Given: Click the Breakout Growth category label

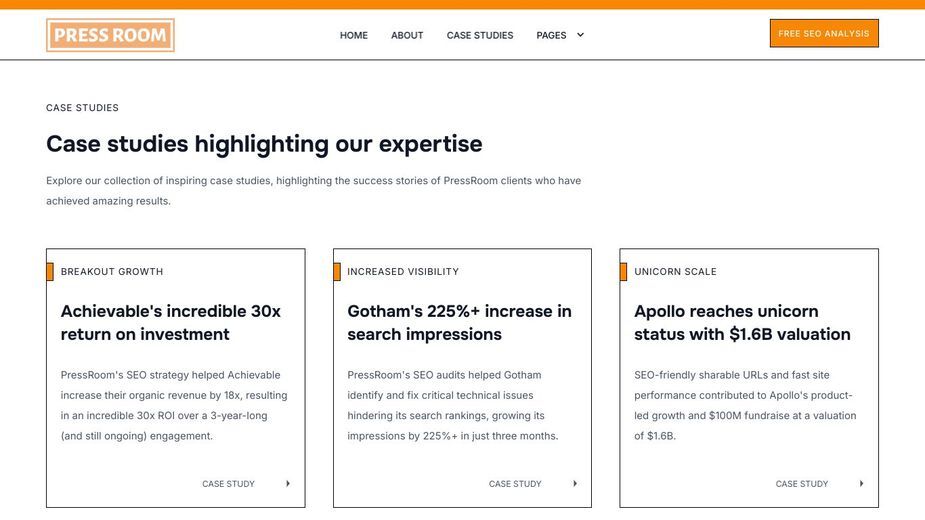Looking at the screenshot, I should (x=112, y=272).
